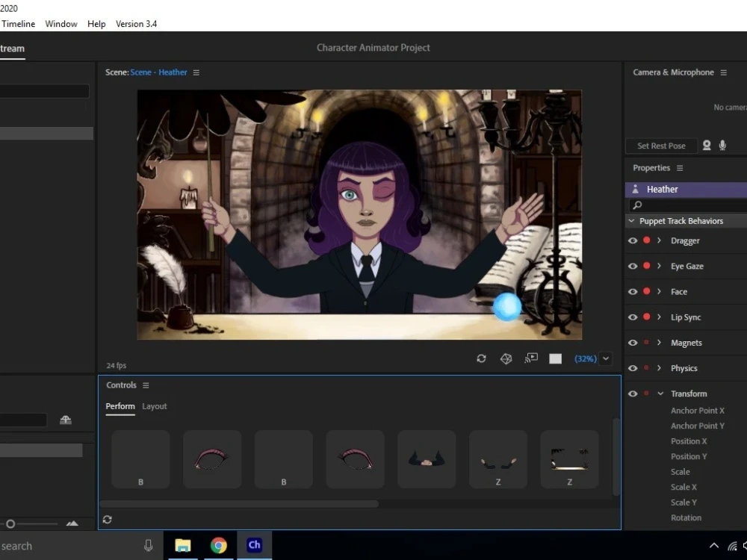This screenshot has width=747, height=560.
Task: Click the Controls panel horizontal scrollbar
Action: click(239, 504)
